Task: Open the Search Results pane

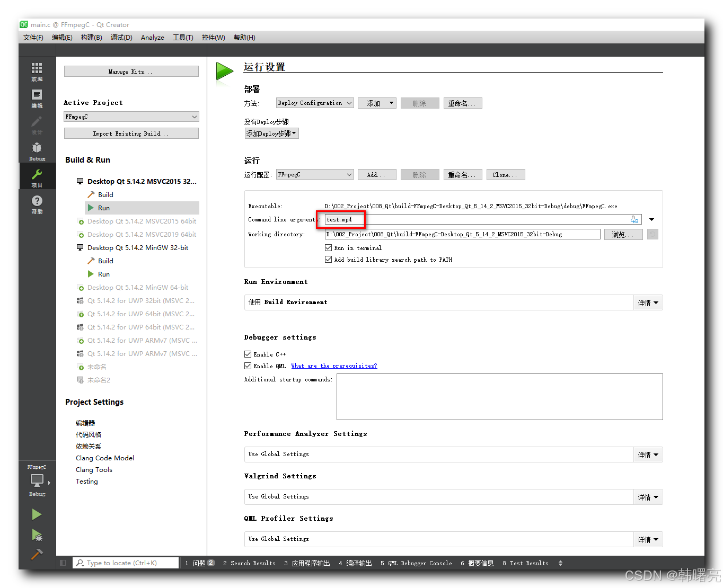Action: [x=249, y=563]
